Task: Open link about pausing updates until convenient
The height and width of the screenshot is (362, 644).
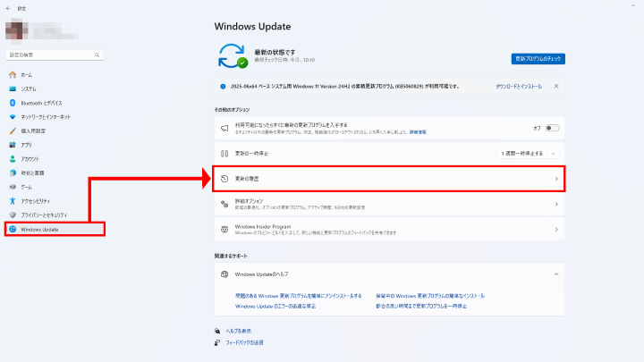Action: click(421, 307)
